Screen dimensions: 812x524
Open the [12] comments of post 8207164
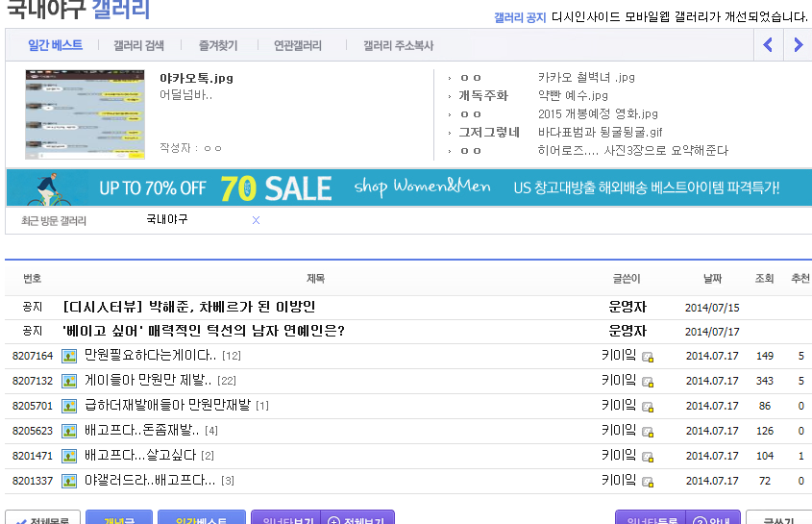232,356
